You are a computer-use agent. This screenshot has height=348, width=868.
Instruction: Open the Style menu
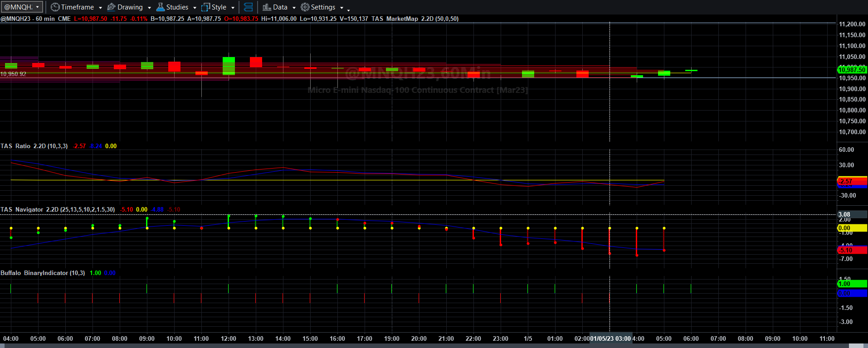pos(219,7)
